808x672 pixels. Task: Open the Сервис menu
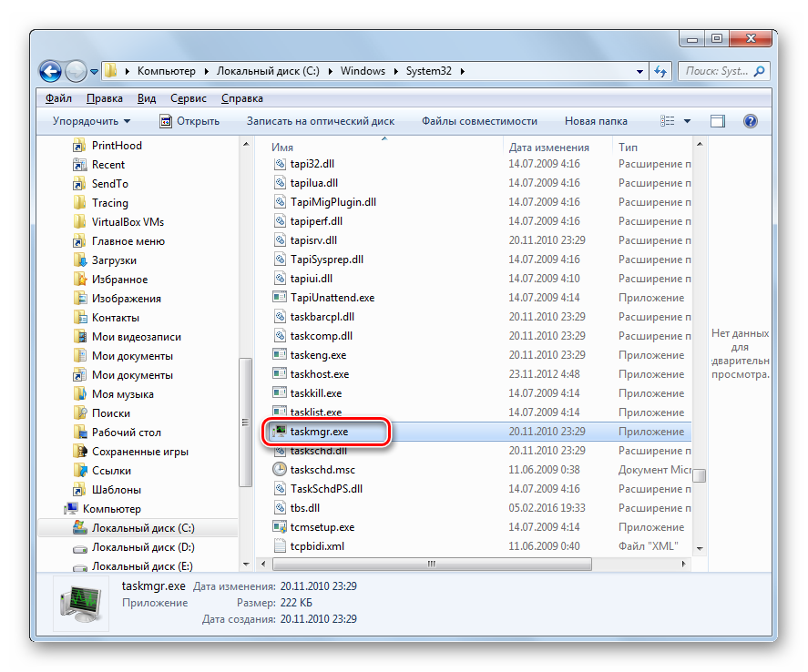coord(188,98)
